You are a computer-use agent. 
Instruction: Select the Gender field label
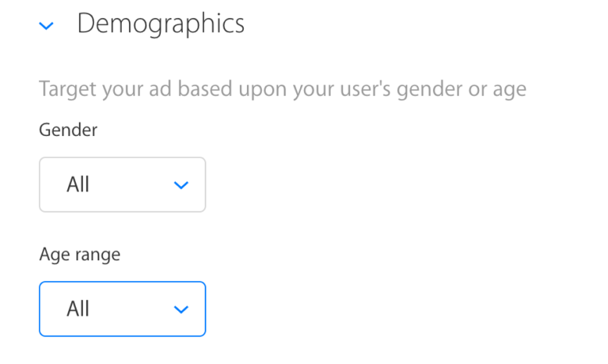(68, 131)
